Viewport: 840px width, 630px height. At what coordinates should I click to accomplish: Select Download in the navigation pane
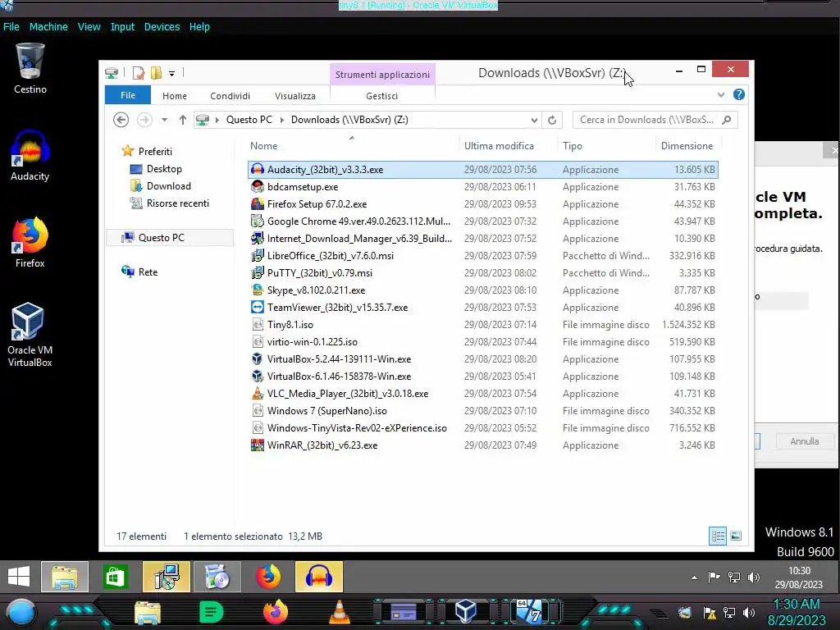tap(168, 186)
